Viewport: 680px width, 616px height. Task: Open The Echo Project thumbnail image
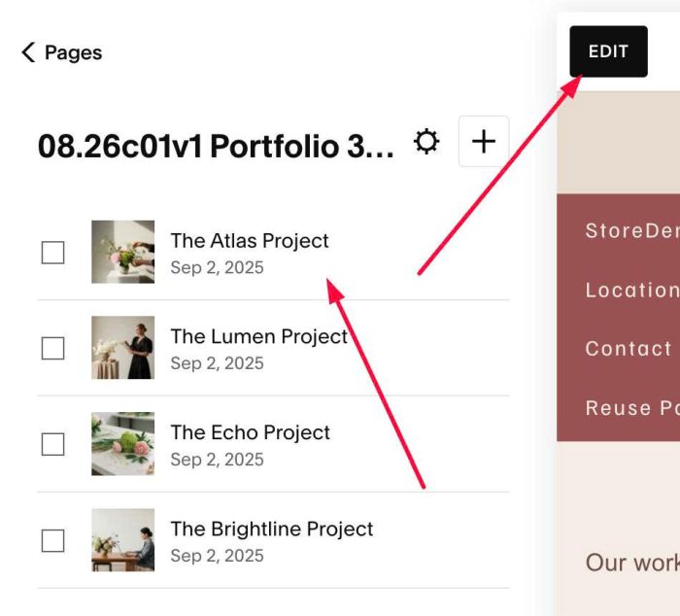pos(122,444)
